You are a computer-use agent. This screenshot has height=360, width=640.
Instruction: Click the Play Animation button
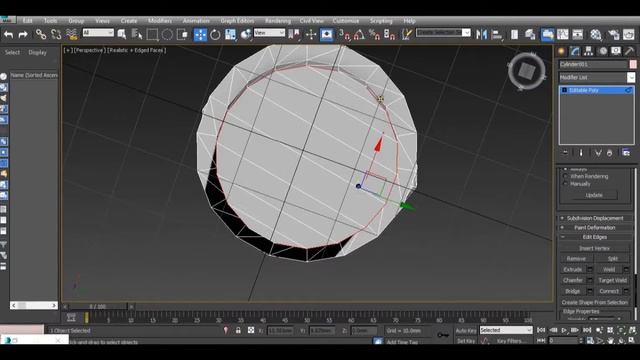(x=564, y=330)
